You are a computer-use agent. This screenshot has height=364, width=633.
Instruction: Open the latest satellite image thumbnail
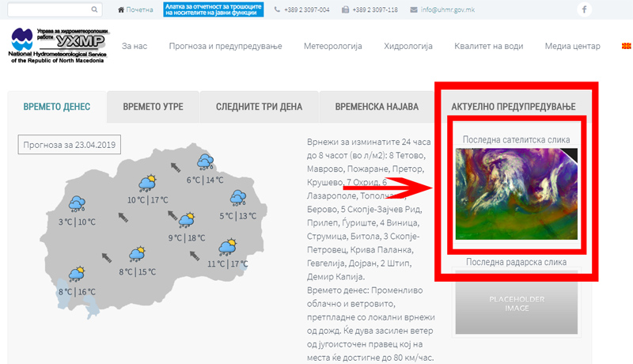click(x=517, y=194)
